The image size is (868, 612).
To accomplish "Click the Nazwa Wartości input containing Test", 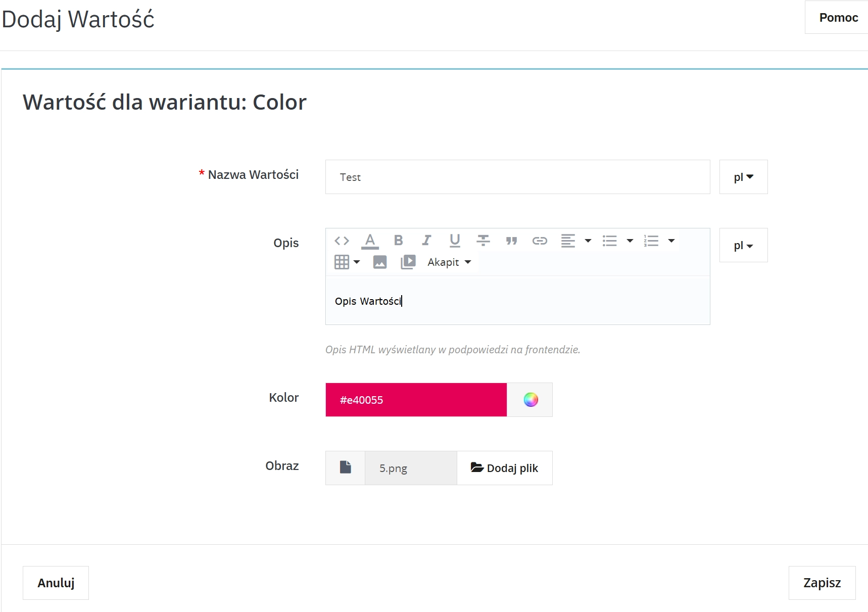I will click(517, 177).
